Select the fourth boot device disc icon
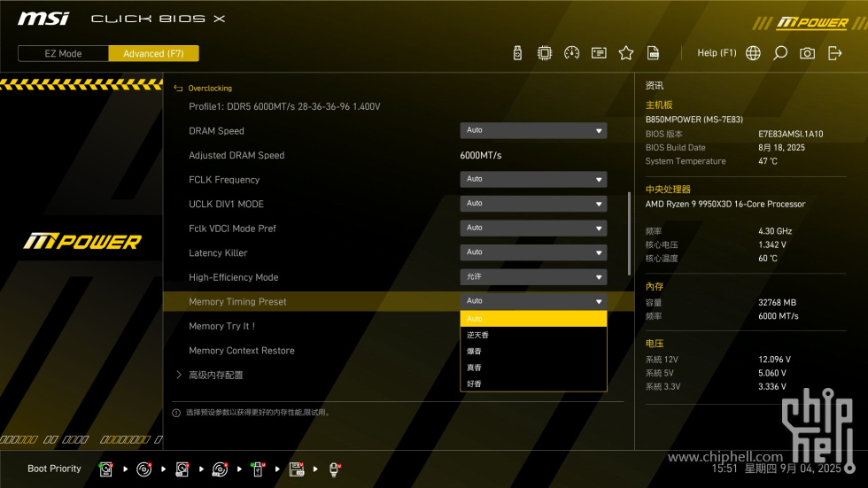868x488 pixels. 220,469
